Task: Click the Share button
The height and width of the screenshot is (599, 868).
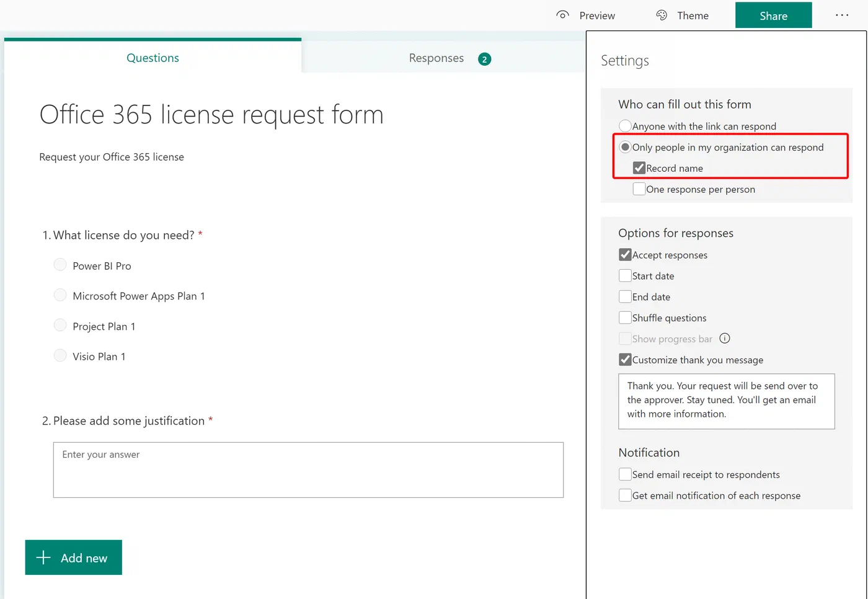Action: [773, 16]
